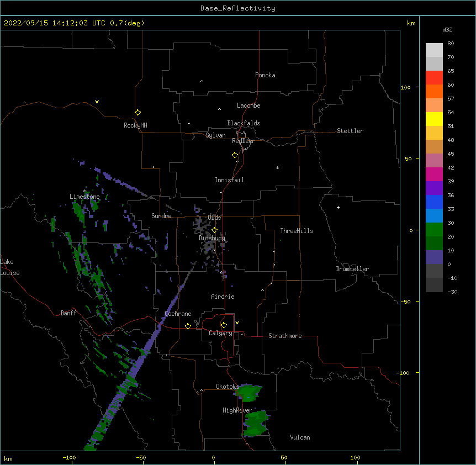Click the white plus marker north of Drumheller
Image resolution: width=476 pixels, height=465 pixels.
338,207
